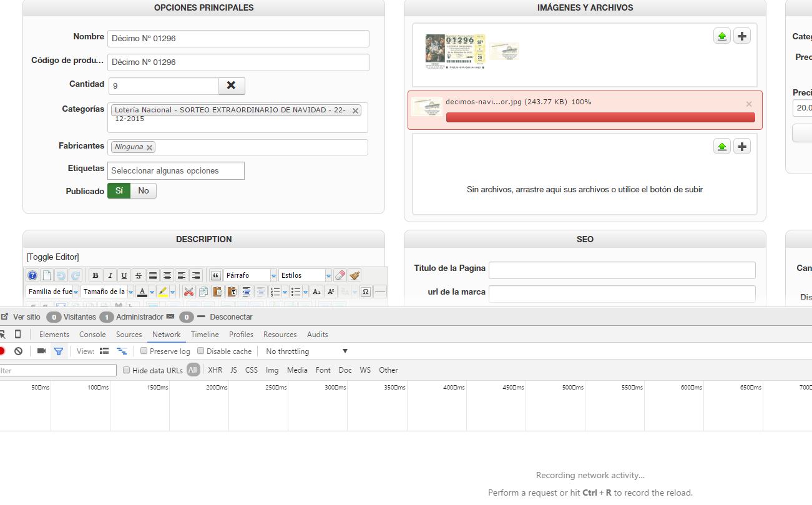The height and width of the screenshot is (505, 812).
Task: Justify text fully in description editor
Action: pos(153,275)
